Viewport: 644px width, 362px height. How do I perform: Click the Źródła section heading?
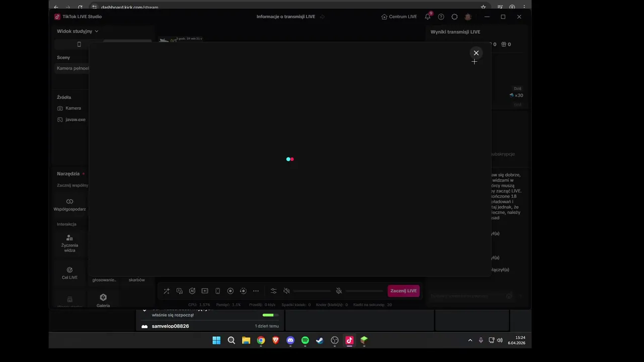(64, 97)
